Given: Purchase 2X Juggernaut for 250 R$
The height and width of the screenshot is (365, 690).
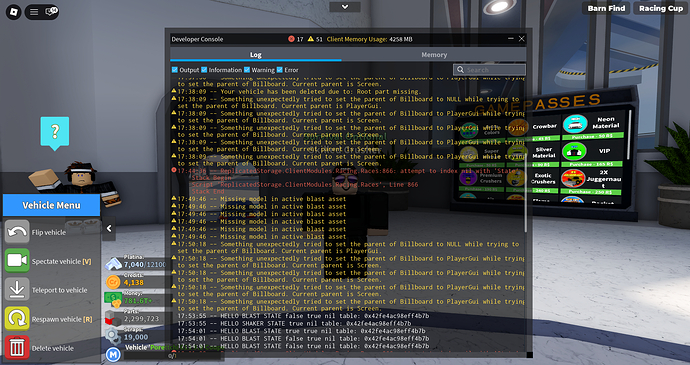Looking at the screenshot, I should pyautogui.click(x=591, y=192).
